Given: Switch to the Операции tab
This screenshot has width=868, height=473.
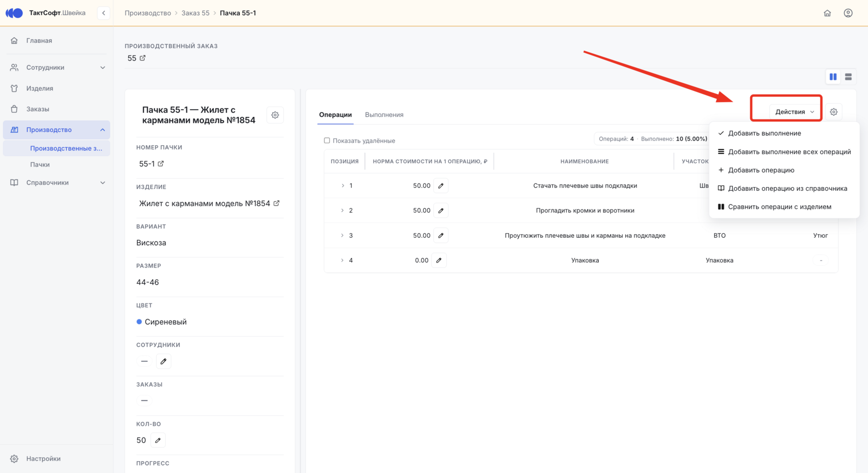Looking at the screenshot, I should [335, 115].
